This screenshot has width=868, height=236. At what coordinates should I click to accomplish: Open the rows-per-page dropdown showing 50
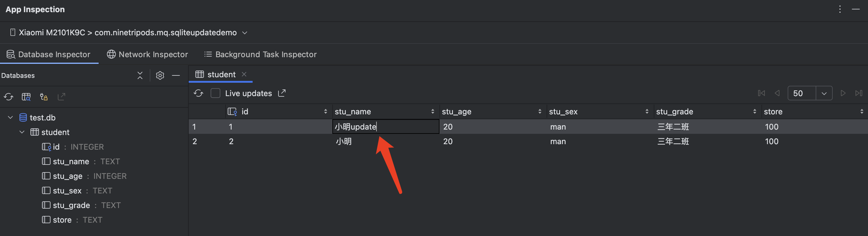[824, 93]
